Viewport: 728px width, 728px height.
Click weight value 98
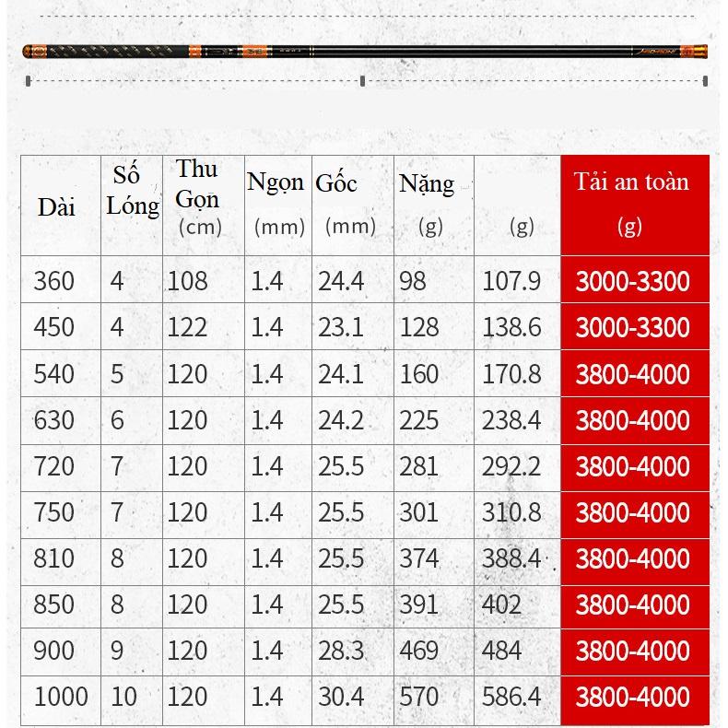click(412, 281)
